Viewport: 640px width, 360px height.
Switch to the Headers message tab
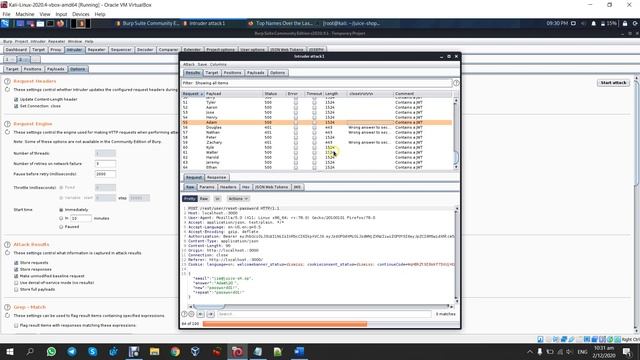pos(228,187)
